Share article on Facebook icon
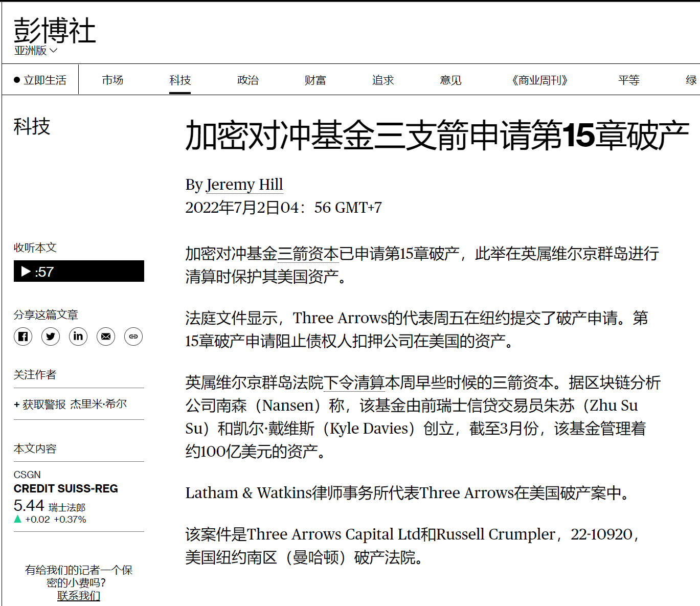Screen dimensions: 700x606 (x=23, y=336)
